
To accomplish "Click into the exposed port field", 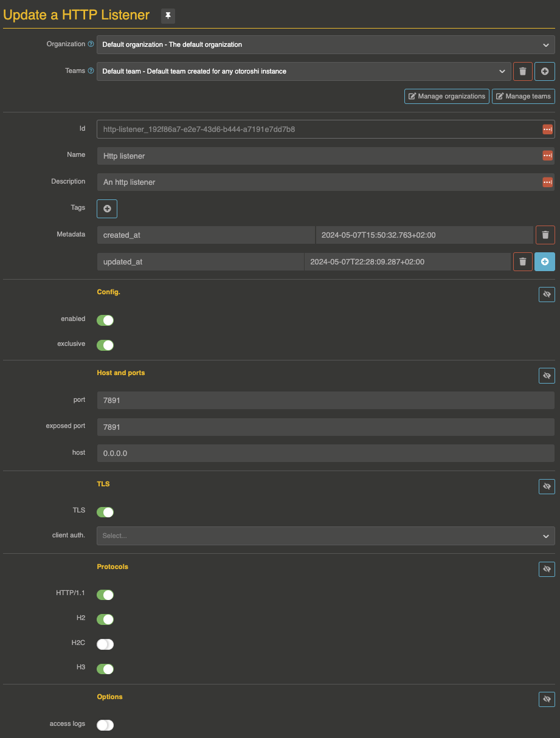I will click(325, 427).
